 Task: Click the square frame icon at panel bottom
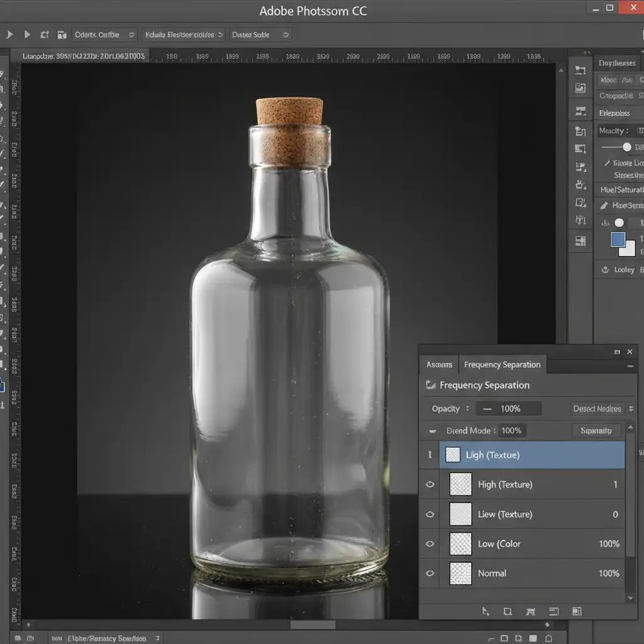(508, 611)
